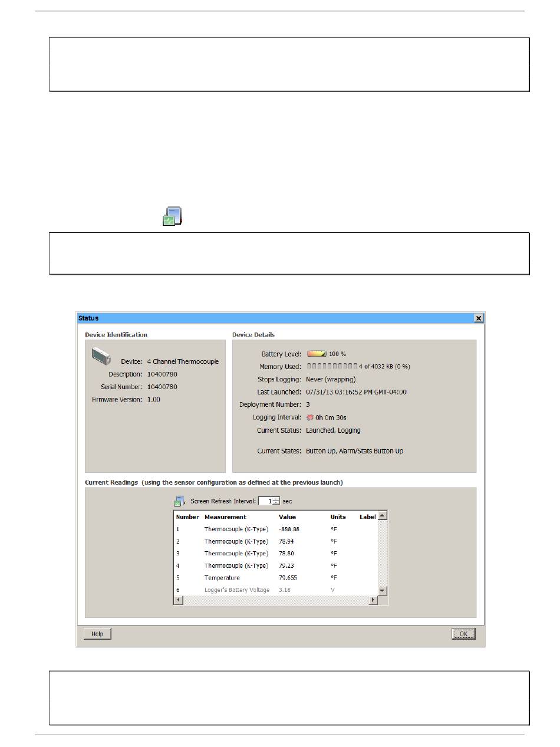Click the readings table scroll down arrow
Screen dimensions: 560x747
pos(382,590)
